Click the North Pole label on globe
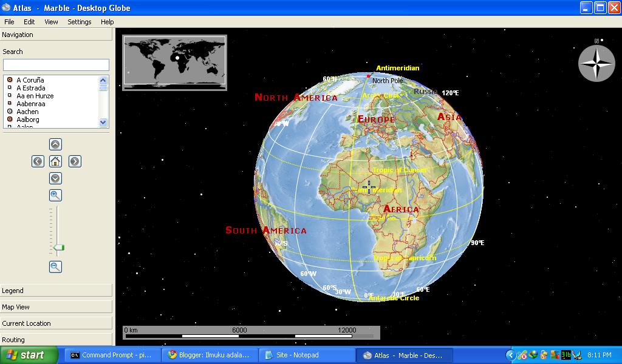The image size is (622, 364). coord(387,81)
